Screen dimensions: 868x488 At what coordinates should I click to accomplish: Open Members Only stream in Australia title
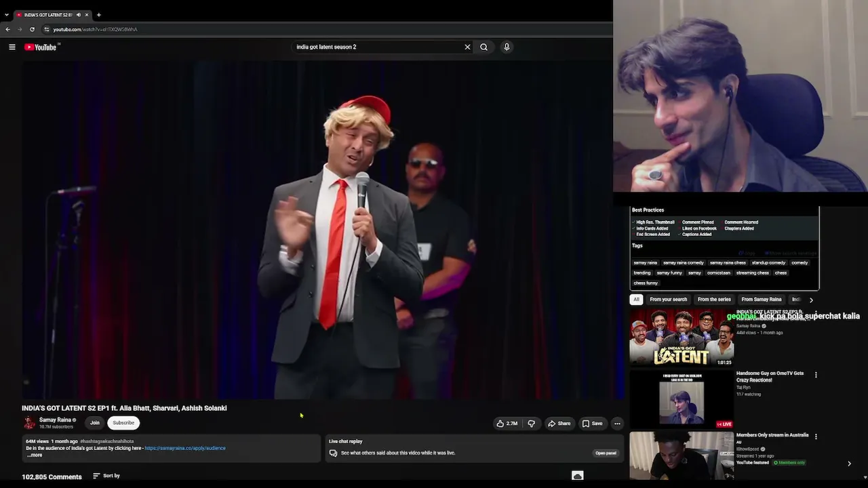(772, 435)
